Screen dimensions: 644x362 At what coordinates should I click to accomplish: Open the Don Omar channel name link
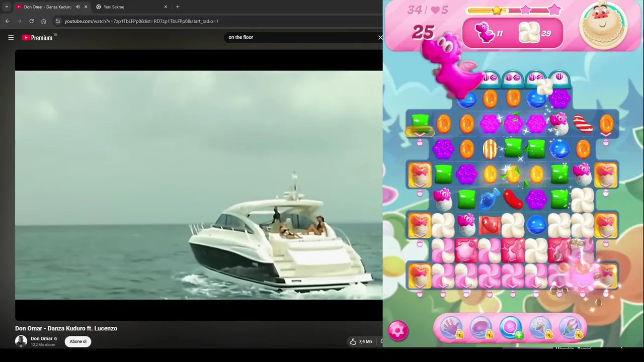point(42,338)
